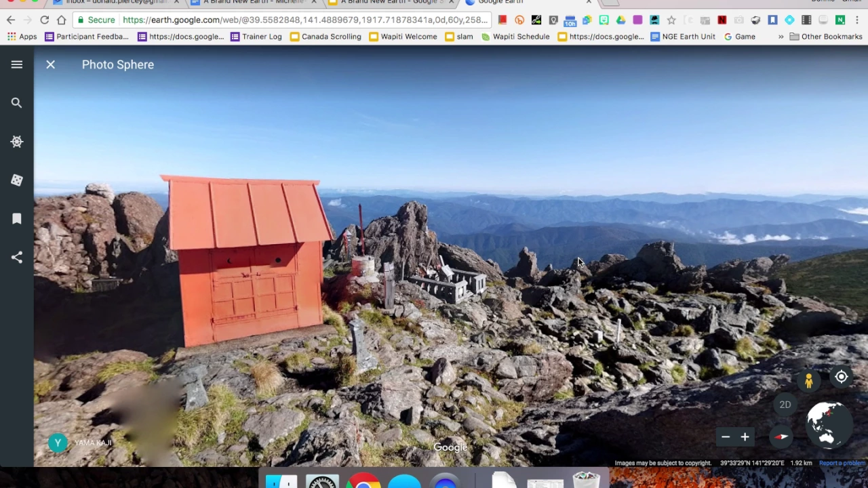Open Google Chrome from the Dock
Viewport: 868px width, 488px height.
[363, 481]
